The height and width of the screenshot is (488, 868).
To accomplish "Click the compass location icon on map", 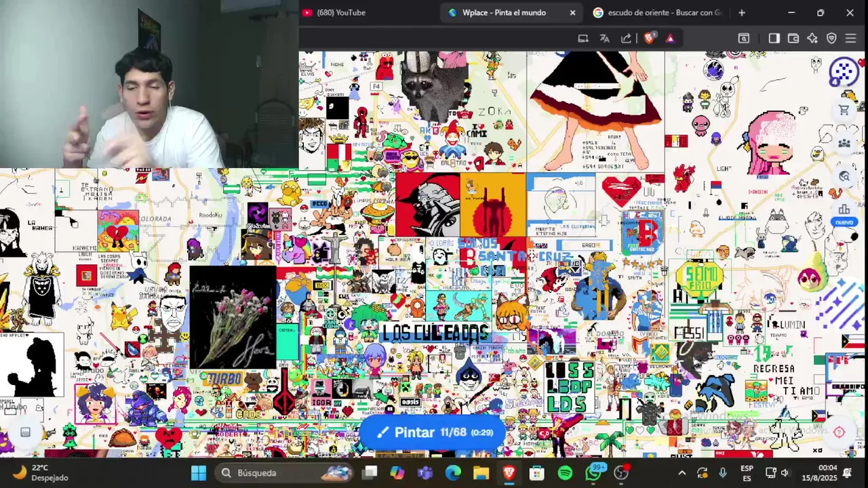I will pos(839,432).
